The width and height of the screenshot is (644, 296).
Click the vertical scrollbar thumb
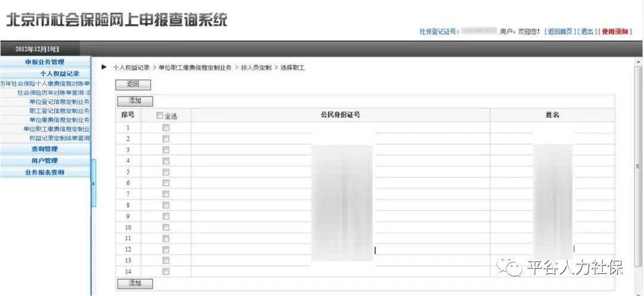coord(638,166)
